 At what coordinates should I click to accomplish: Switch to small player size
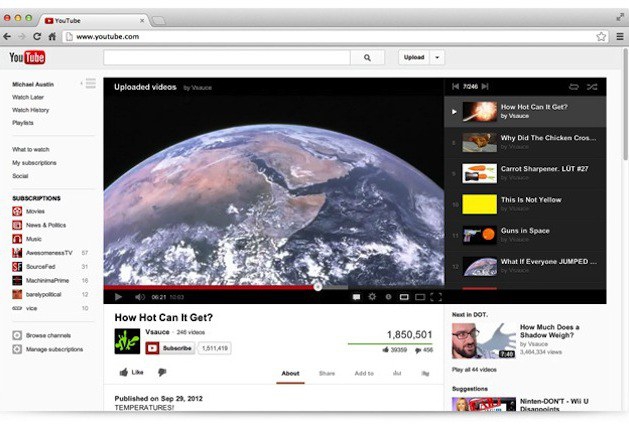(x=404, y=297)
